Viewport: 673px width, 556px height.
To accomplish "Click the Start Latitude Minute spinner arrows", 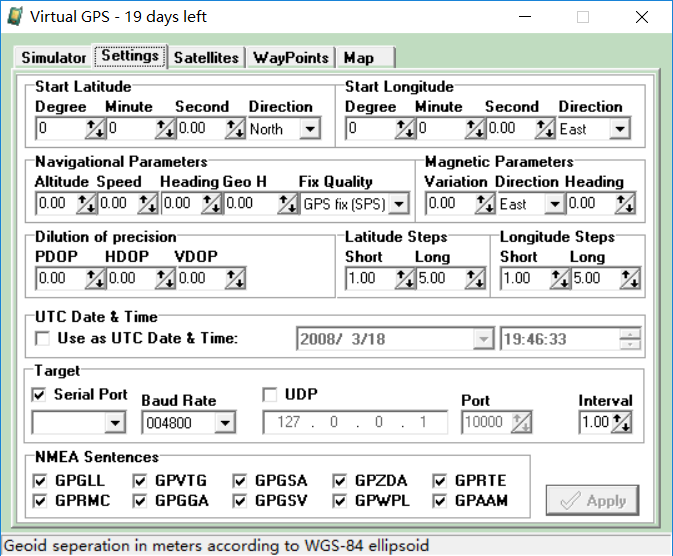I will tap(165, 128).
